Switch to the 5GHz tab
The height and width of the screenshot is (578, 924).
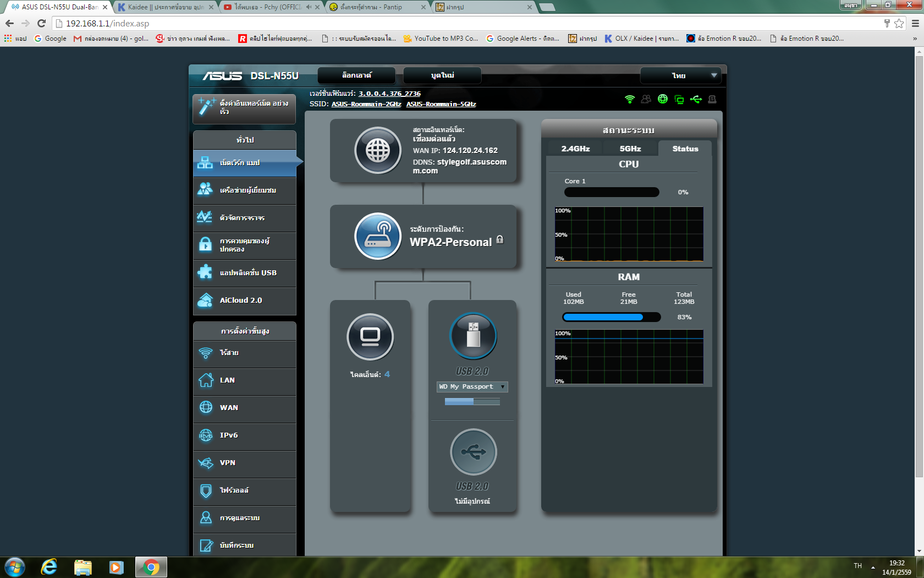pos(630,149)
